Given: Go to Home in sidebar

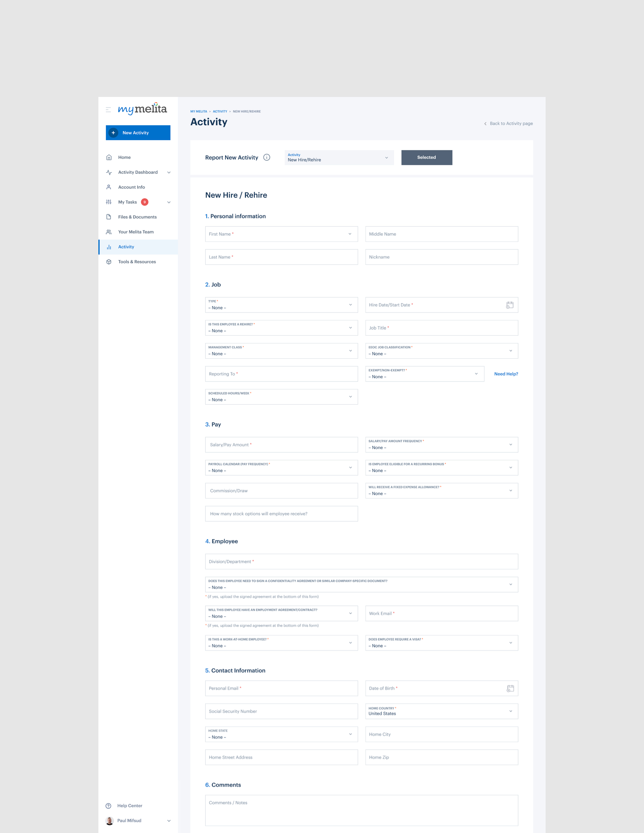Looking at the screenshot, I should pos(138,157).
